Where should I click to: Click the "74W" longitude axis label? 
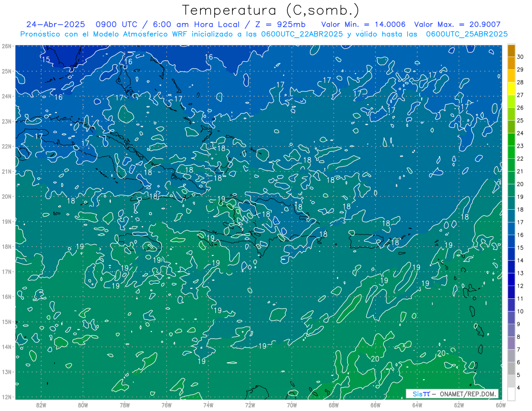pos(208,404)
